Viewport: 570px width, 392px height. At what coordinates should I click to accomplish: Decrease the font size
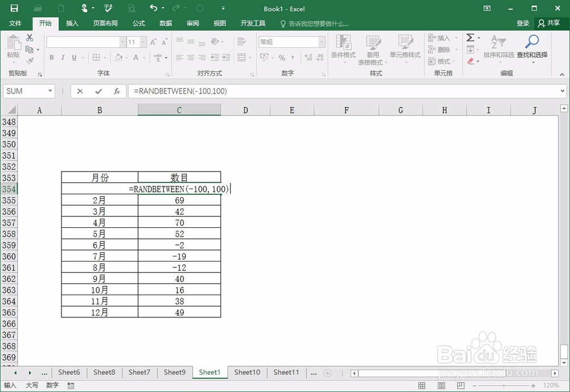(x=165, y=42)
